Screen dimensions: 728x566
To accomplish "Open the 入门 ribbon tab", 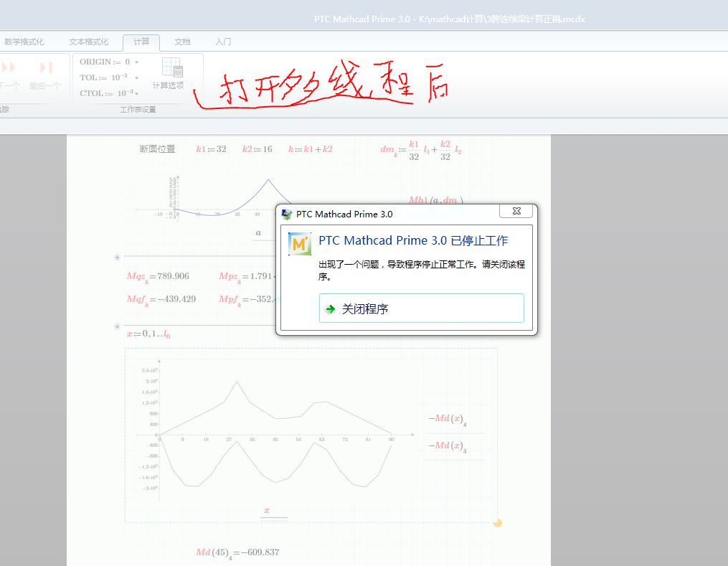I will 223,42.
